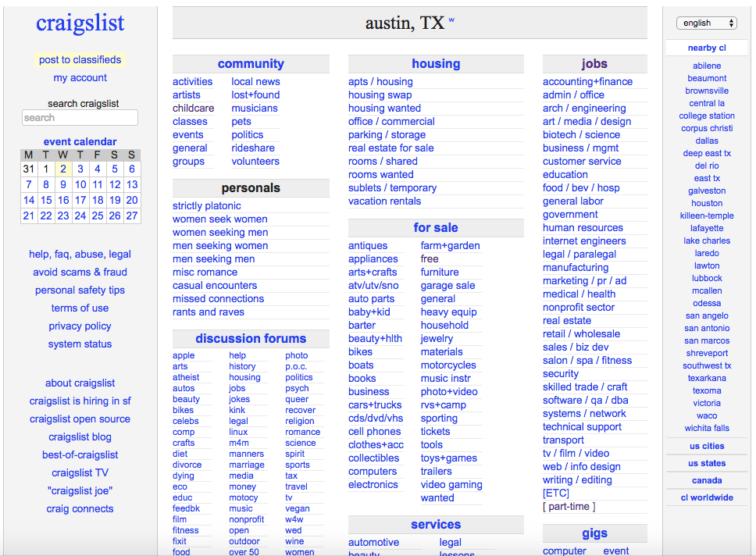Check system status page
Viewport: 756px width, 556px height.
(80, 344)
